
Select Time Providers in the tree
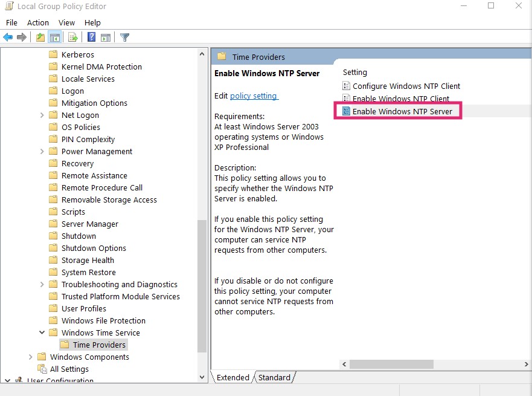tap(99, 345)
